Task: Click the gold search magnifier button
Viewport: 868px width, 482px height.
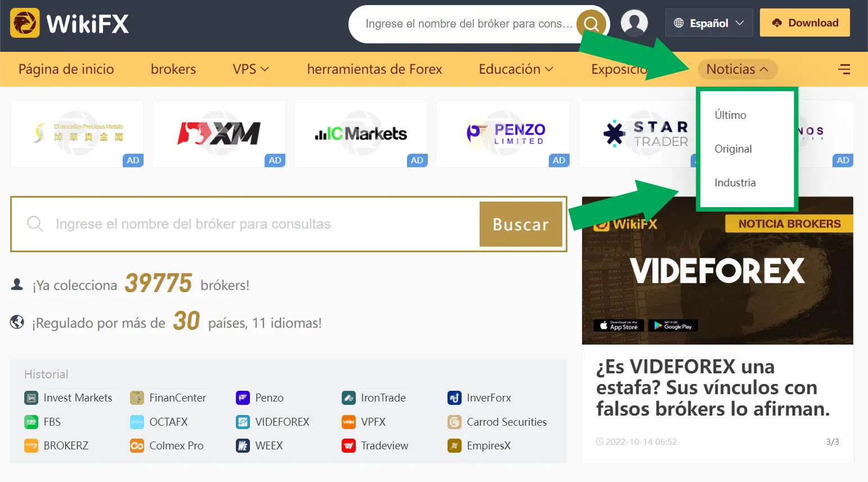Action: 591,24
